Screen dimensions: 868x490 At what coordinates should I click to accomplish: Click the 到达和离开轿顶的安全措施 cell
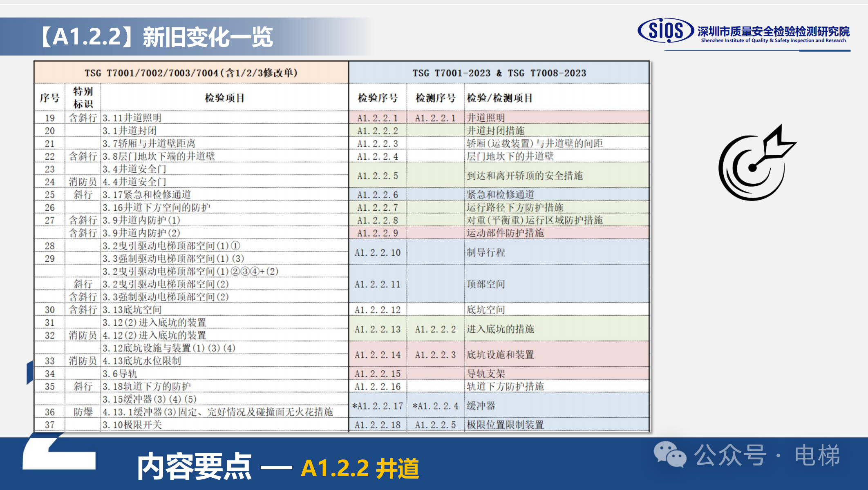[525, 176]
